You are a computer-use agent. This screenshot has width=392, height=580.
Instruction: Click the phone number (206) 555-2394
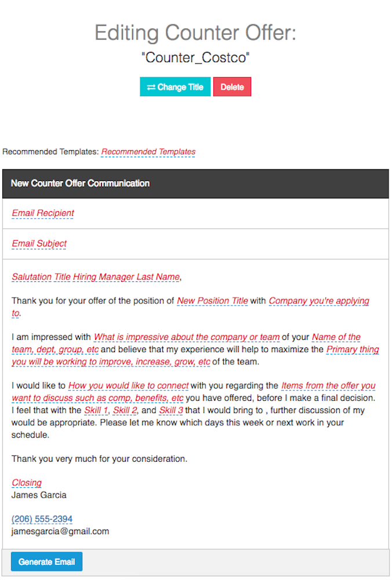pos(42,519)
